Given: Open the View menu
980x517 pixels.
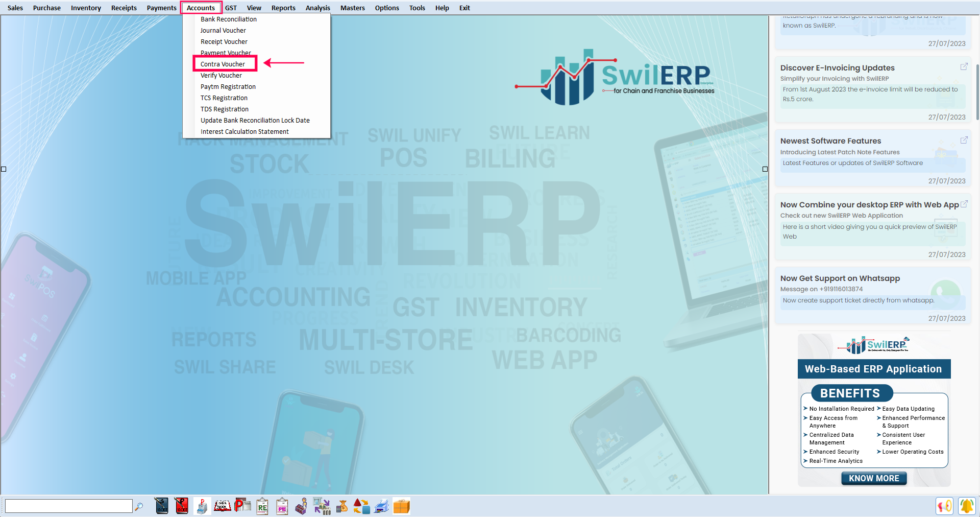Looking at the screenshot, I should click(x=254, y=8).
